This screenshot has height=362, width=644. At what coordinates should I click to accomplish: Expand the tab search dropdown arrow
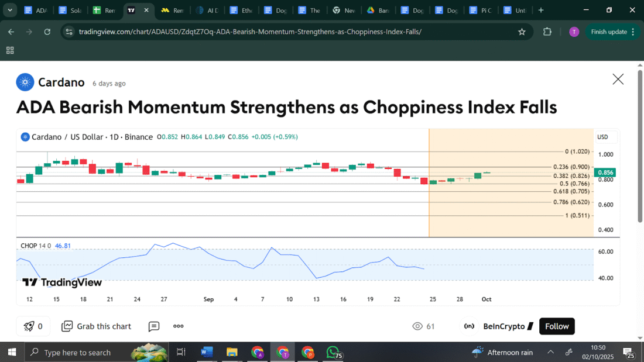point(10,10)
